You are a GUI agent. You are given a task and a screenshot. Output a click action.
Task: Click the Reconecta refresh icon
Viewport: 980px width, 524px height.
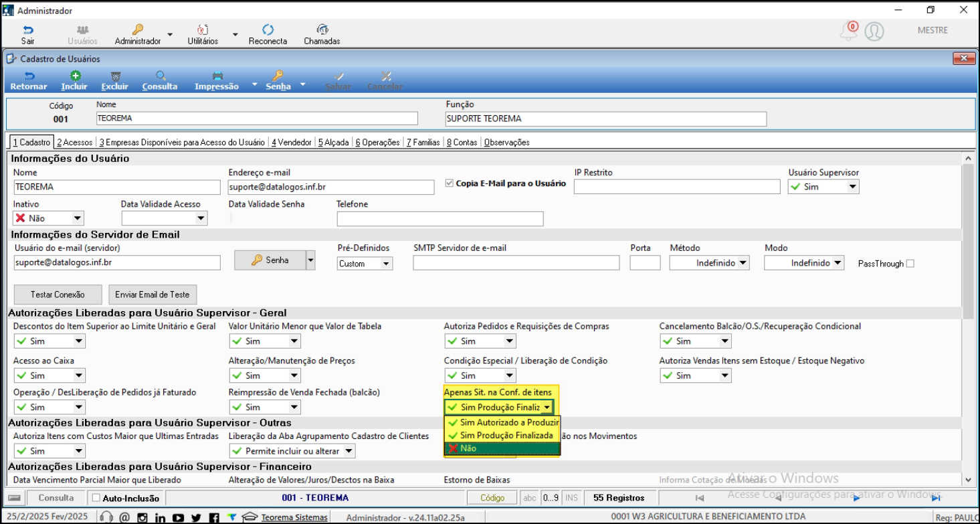[268, 30]
